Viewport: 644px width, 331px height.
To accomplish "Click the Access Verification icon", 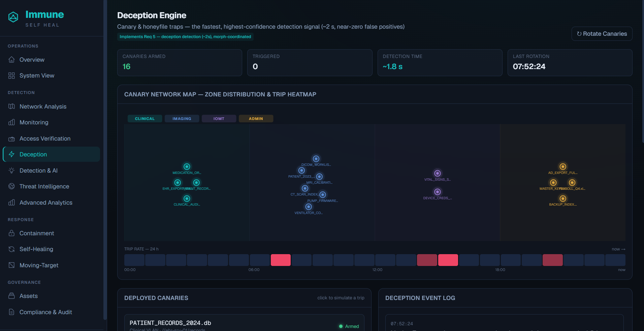I will 11,139.
